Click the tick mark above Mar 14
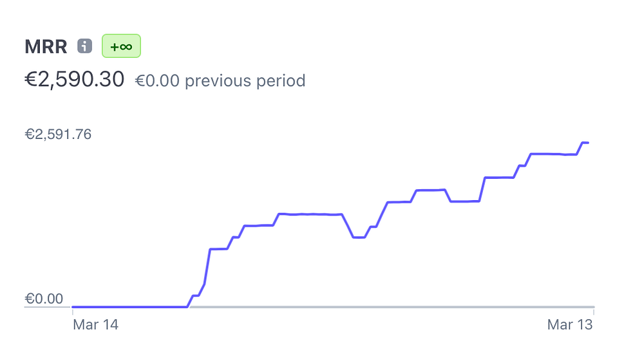 point(73,311)
